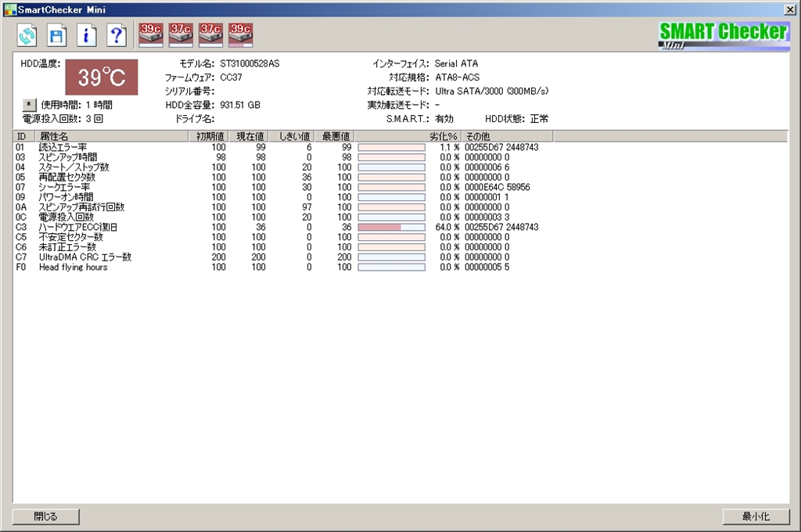This screenshot has height=532, width=801.
Task: Click the 閉じる button
Action: 46,516
